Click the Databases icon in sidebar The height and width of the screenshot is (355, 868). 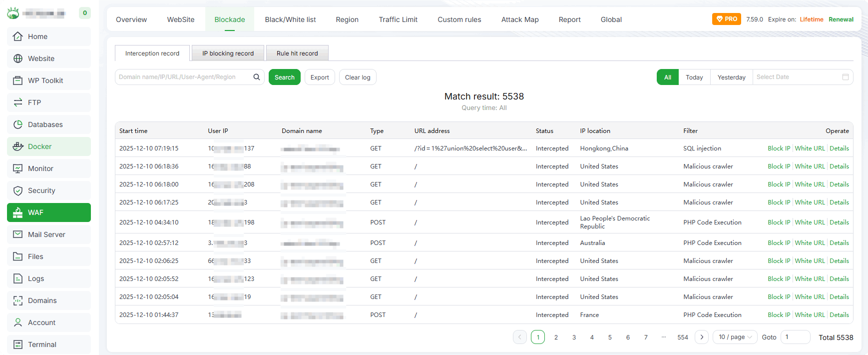[x=18, y=124]
